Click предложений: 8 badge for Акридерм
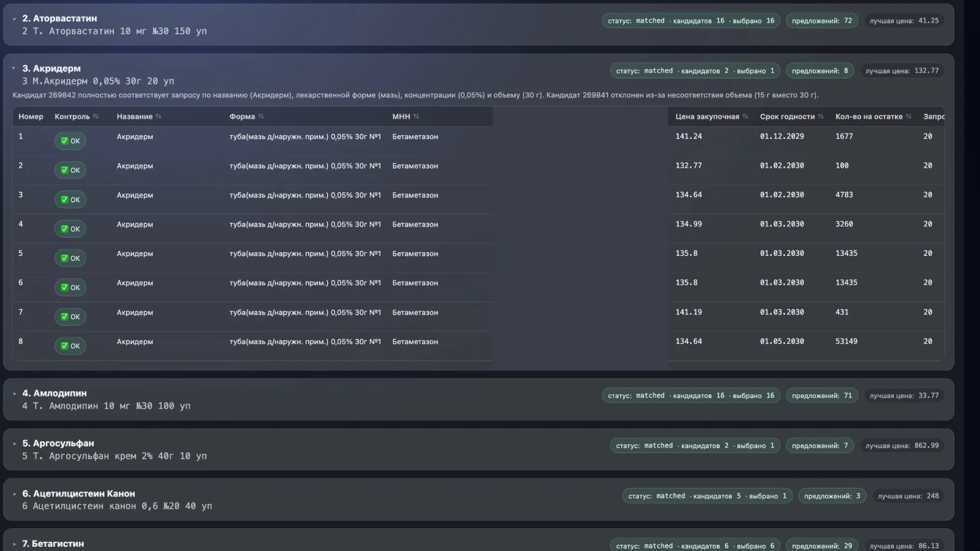This screenshot has width=980, height=551. click(820, 71)
